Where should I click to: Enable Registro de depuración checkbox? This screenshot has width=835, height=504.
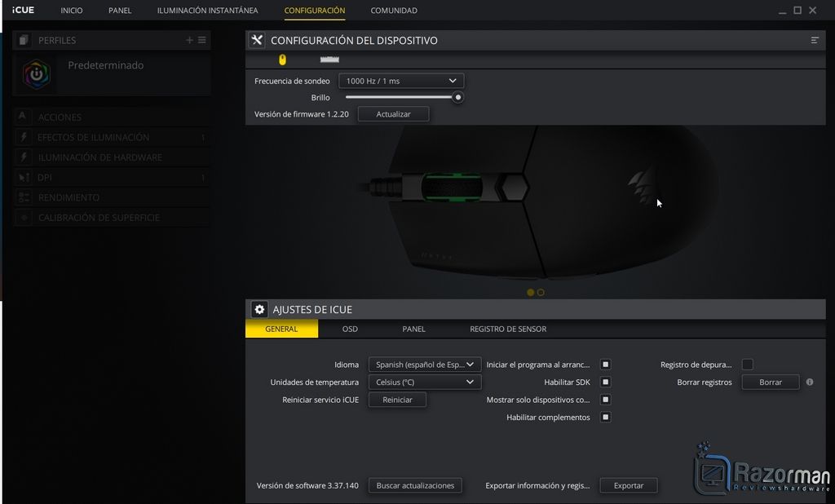pos(748,365)
